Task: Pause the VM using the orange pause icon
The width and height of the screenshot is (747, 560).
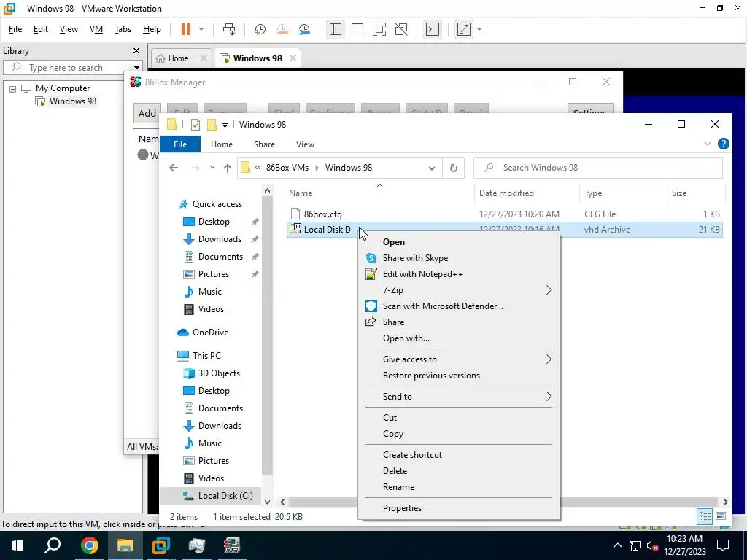Action: [186, 29]
